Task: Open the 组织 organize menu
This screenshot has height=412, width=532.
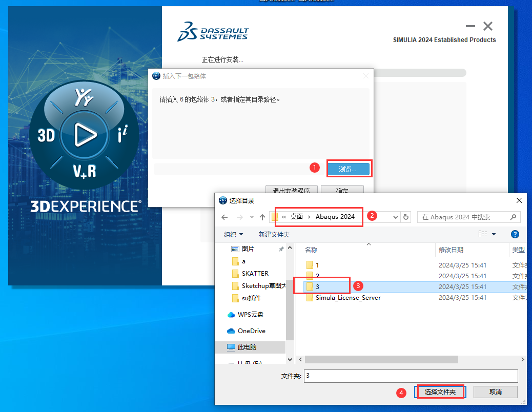Action: pyautogui.click(x=233, y=234)
